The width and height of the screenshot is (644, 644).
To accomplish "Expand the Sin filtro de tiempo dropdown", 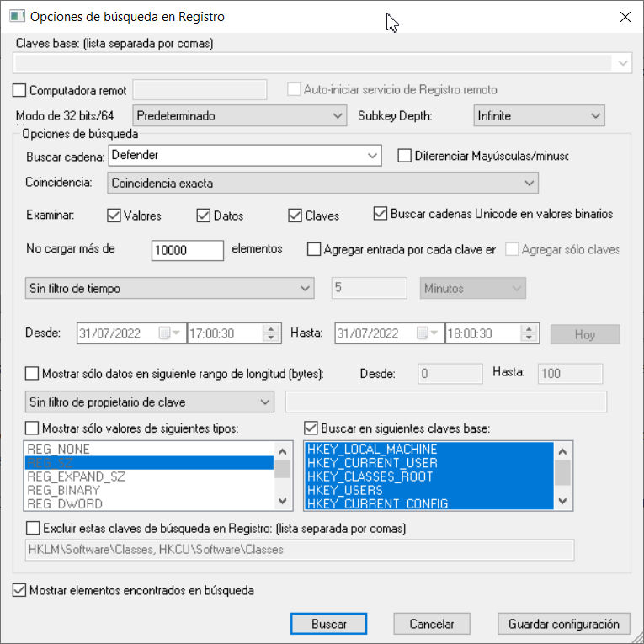I will tap(305, 288).
